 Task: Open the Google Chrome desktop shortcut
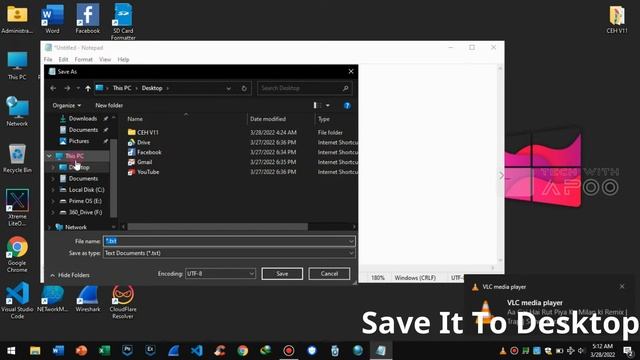click(x=17, y=254)
